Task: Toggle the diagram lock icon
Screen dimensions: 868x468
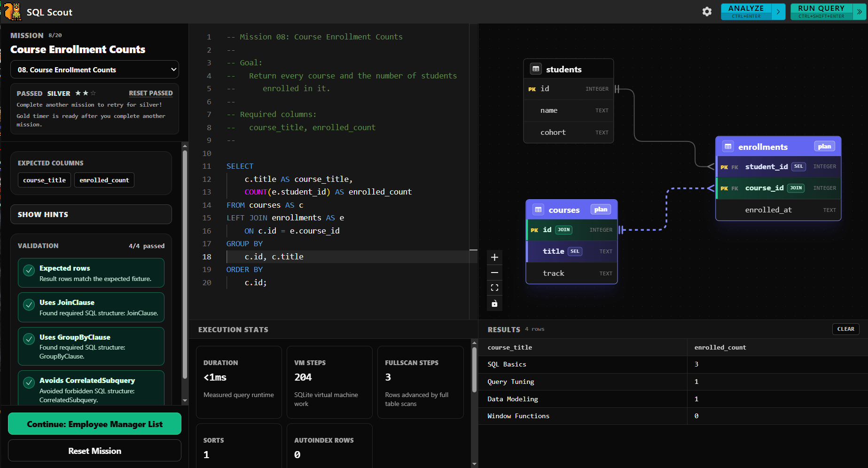Action: click(494, 304)
